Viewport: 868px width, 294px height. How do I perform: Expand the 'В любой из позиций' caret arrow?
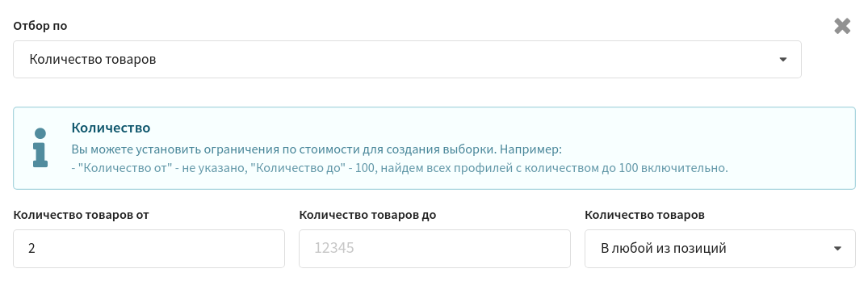pos(837,249)
